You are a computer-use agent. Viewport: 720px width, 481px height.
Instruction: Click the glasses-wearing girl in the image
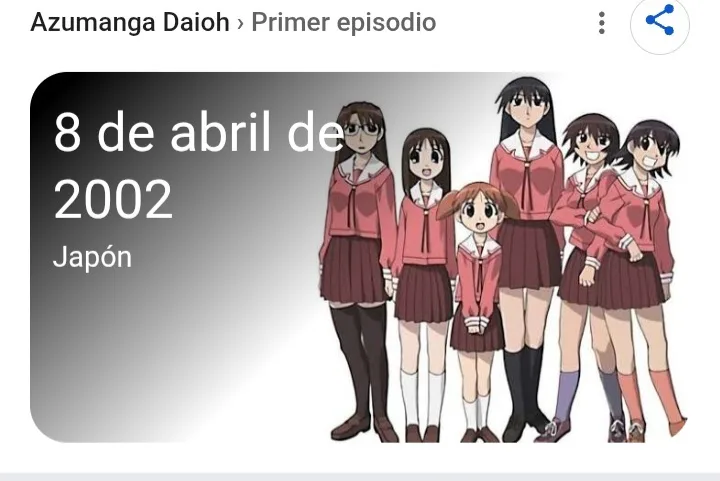pyautogui.click(x=356, y=266)
